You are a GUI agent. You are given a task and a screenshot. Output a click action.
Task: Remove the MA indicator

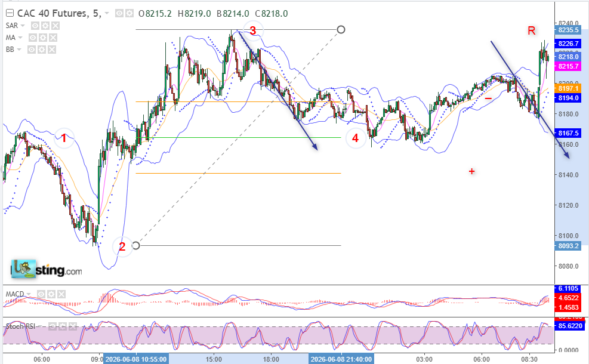click(x=53, y=38)
